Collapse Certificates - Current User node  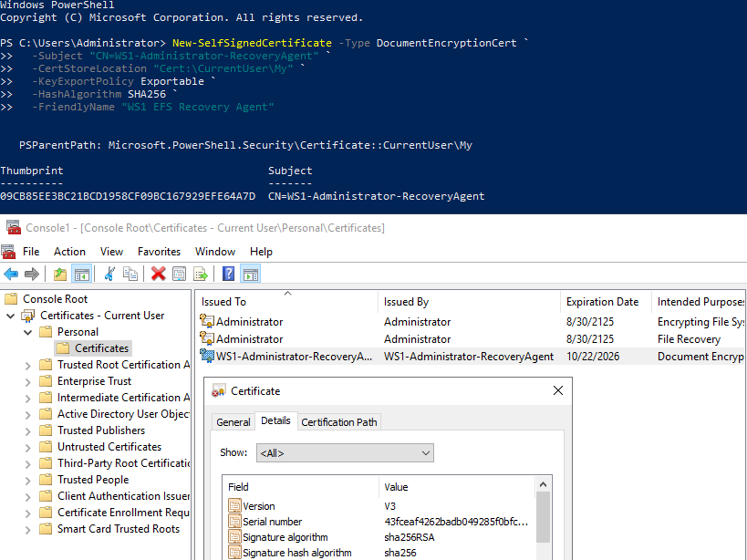(x=11, y=316)
